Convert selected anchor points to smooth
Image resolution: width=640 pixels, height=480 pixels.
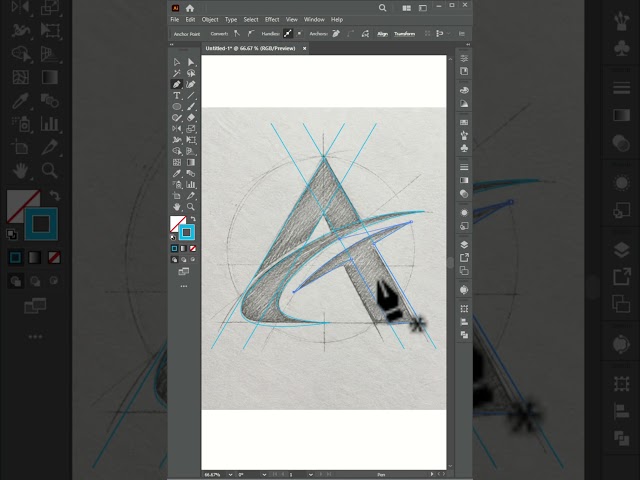coord(251,34)
